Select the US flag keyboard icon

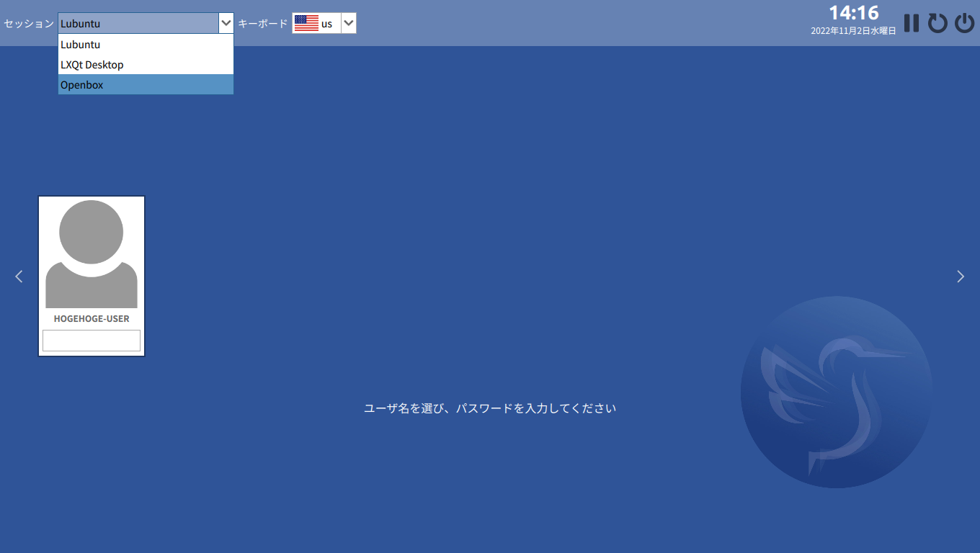306,23
